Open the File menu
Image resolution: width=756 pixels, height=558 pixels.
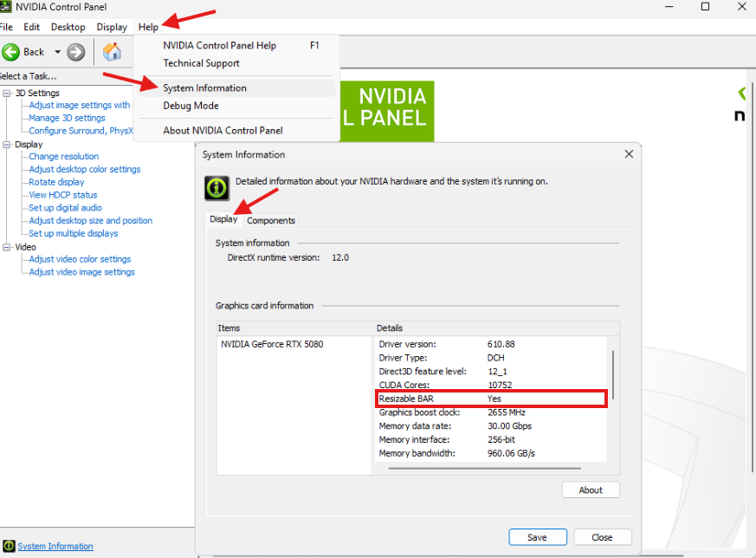click(x=6, y=27)
